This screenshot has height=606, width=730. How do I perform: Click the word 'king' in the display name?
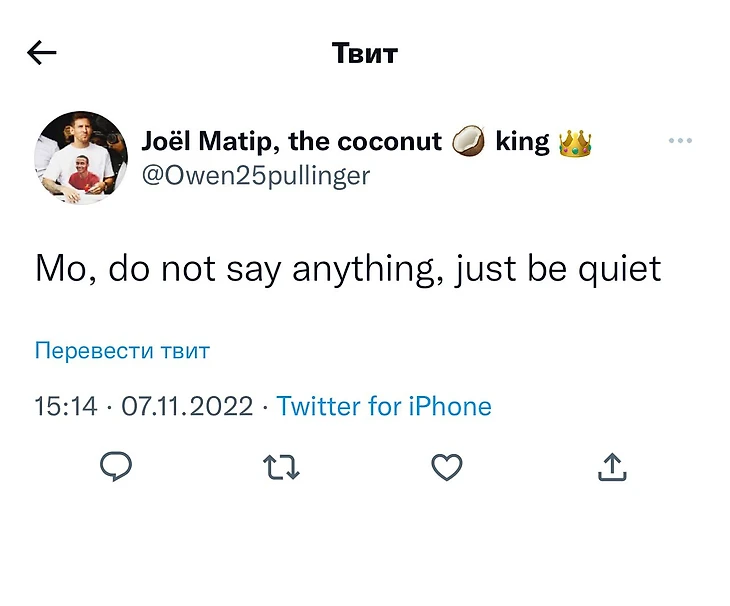[x=522, y=141]
